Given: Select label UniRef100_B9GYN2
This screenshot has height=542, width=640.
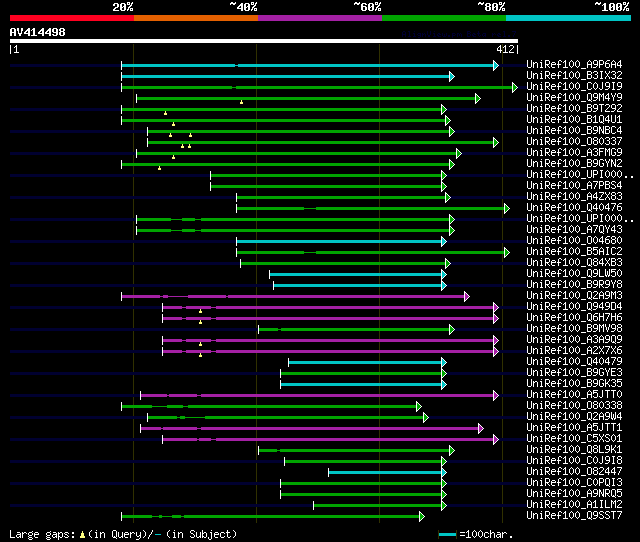Looking at the screenshot, I should [x=574, y=164].
